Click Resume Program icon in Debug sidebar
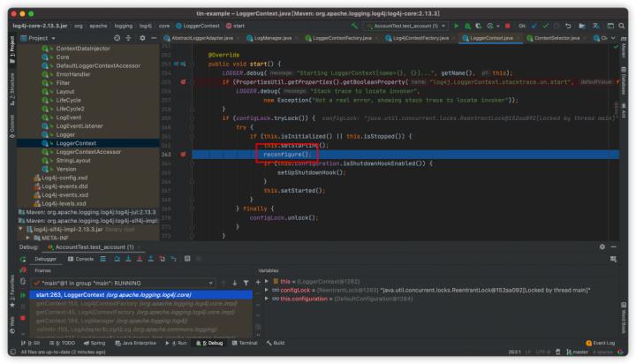The width and height of the screenshot is (636, 364). point(23,295)
